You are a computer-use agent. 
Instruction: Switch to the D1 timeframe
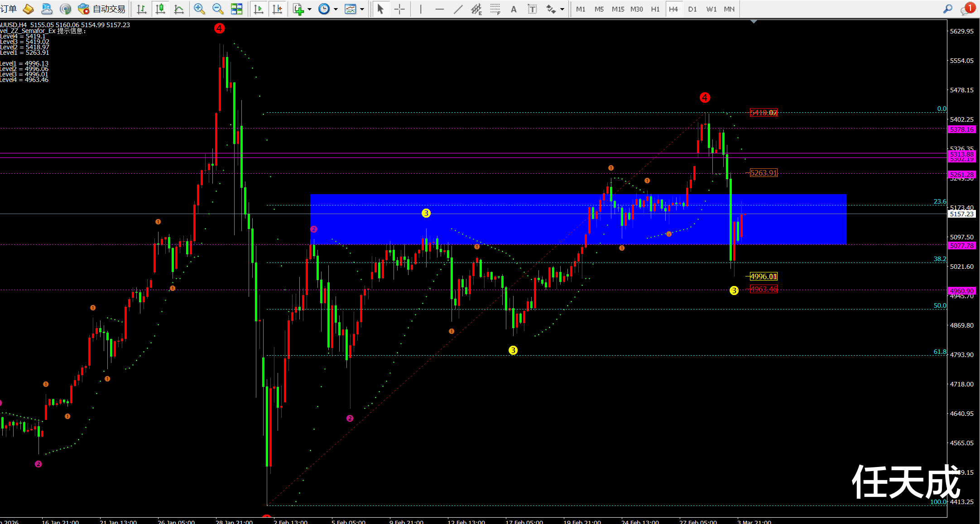pyautogui.click(x=692, y=9)
